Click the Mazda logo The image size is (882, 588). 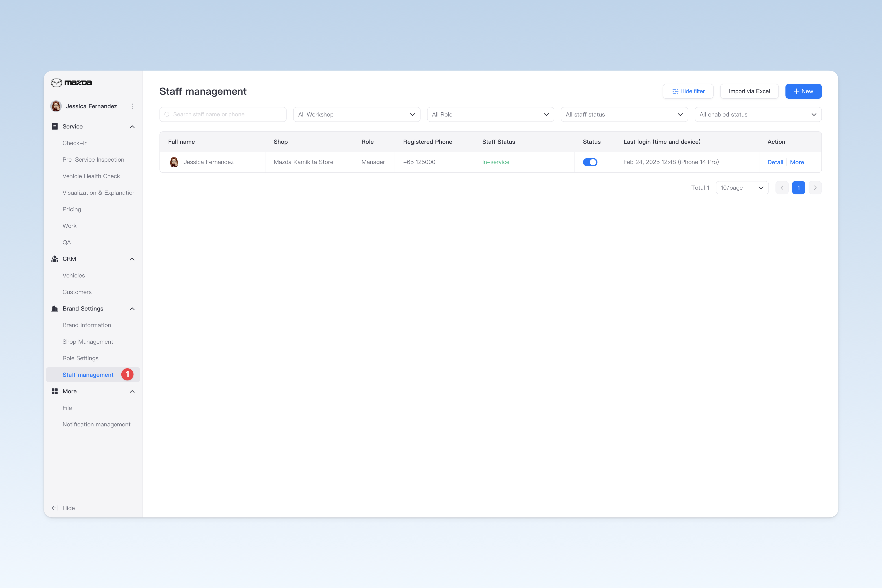[71, 83]
